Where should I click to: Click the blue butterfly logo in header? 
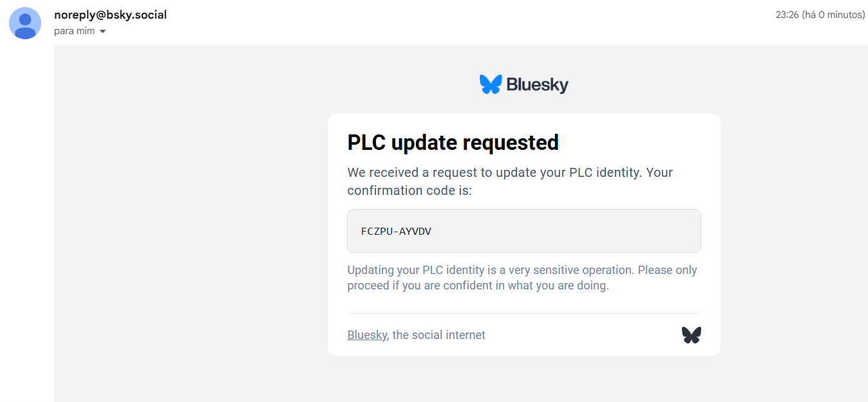click(490, 84)
